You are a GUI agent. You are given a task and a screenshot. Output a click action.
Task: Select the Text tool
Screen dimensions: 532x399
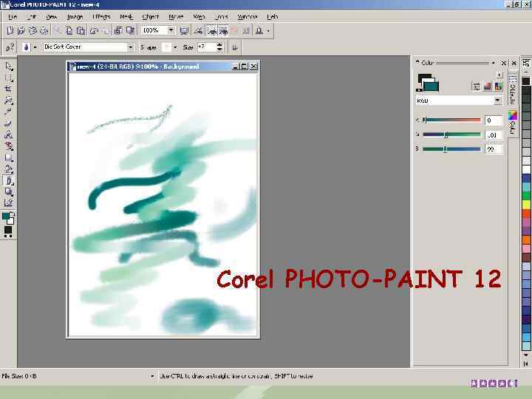click(x=9, y=134)
